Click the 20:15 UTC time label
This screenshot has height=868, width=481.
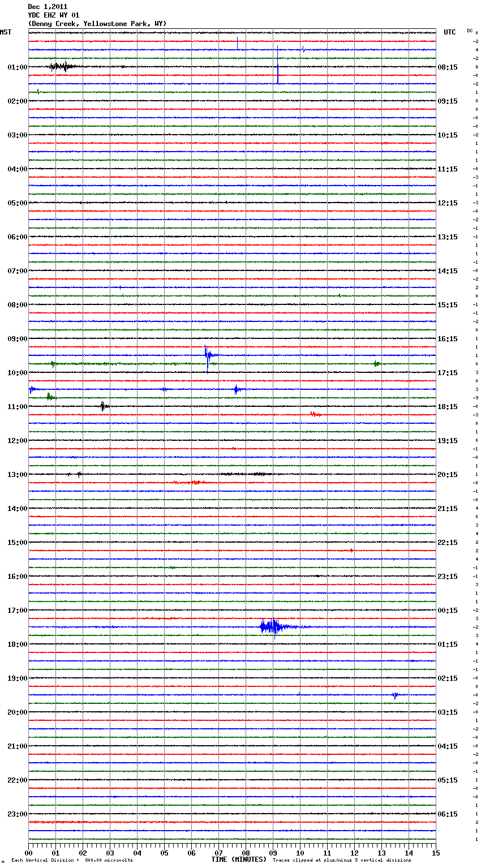click(448, 475)
